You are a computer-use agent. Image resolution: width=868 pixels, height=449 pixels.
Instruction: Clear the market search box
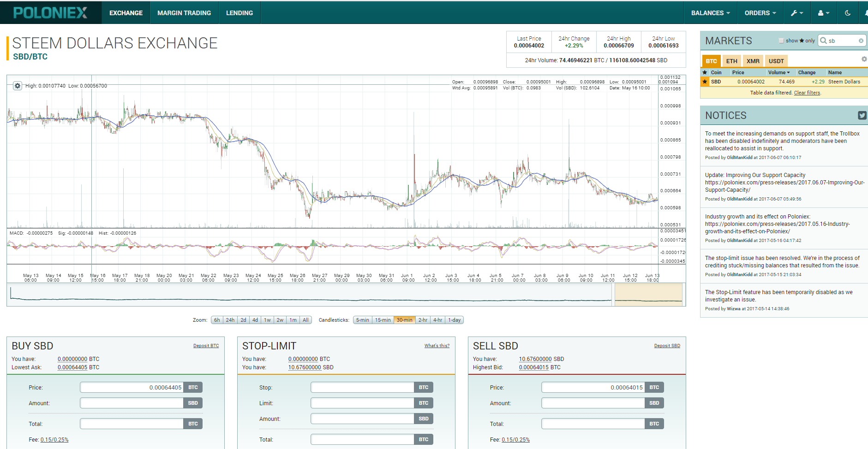point(861,41)
